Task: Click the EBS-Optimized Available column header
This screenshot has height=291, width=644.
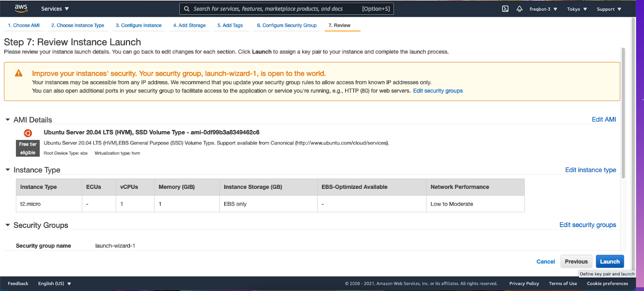Action: click(372, 187)
